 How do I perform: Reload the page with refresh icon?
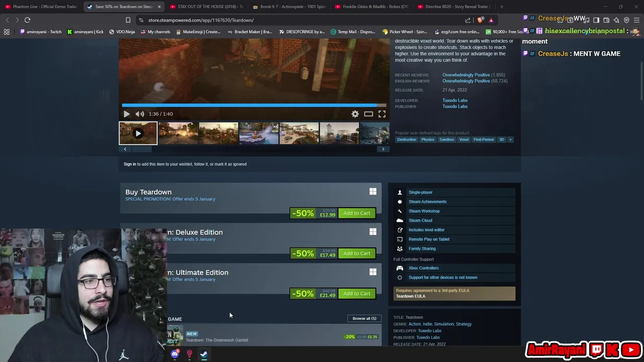(x=27, y=20)
